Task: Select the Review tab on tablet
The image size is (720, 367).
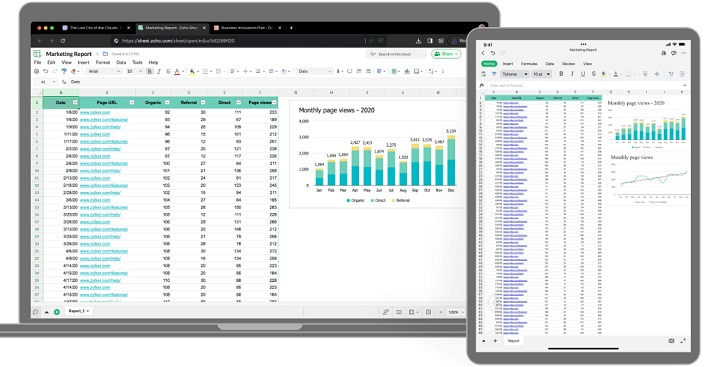Action: tap(568, 64)
